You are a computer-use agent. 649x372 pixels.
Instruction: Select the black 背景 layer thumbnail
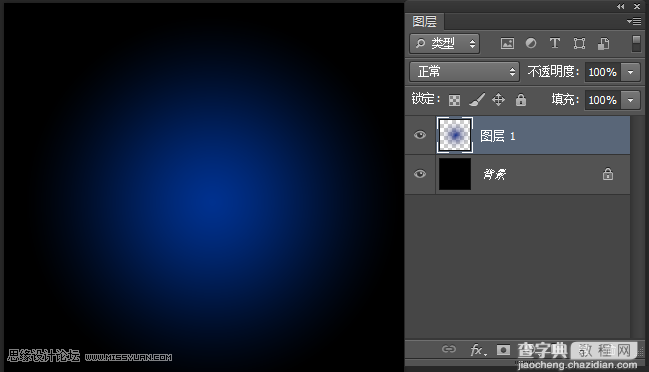455,174
